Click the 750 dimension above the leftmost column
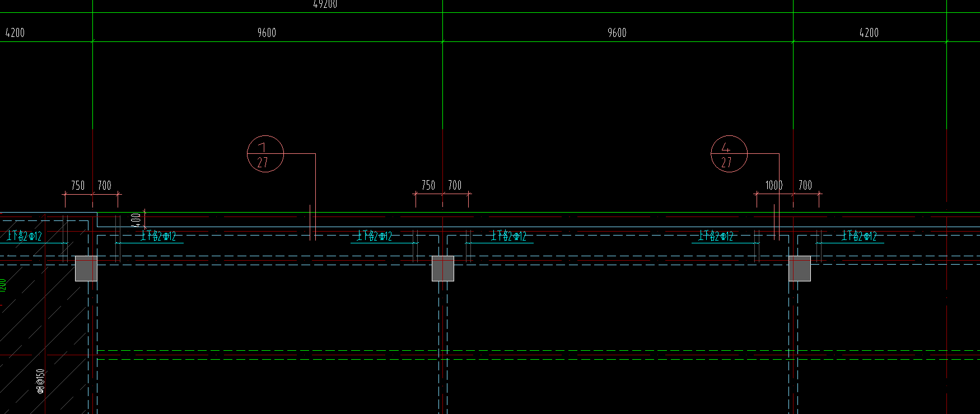This screenshot has width=980, height=414. point(78,185)
